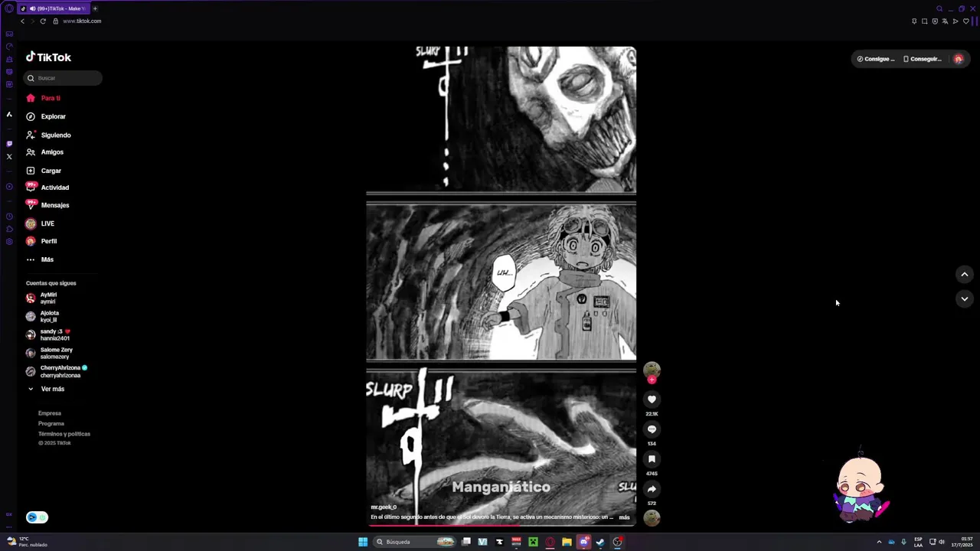Follow creator with the red plus badge
980x551 pixels.
(652, 380)
